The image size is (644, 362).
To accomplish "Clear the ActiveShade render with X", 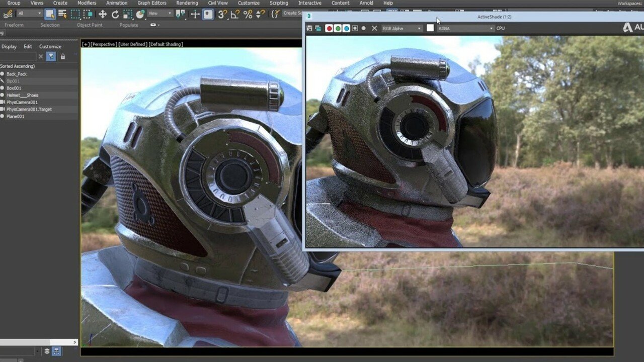I will click(374, 28).
